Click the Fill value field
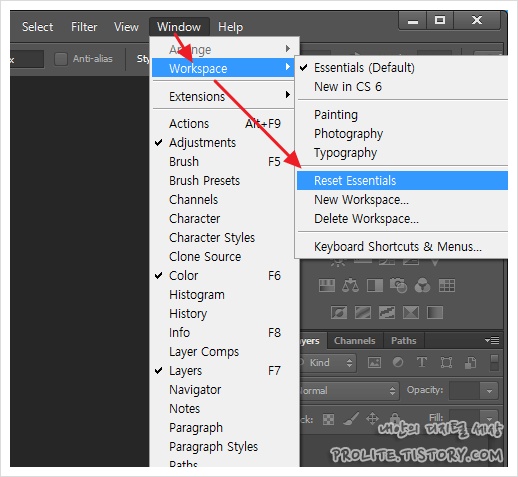518x477 pixels. (465, 418)
